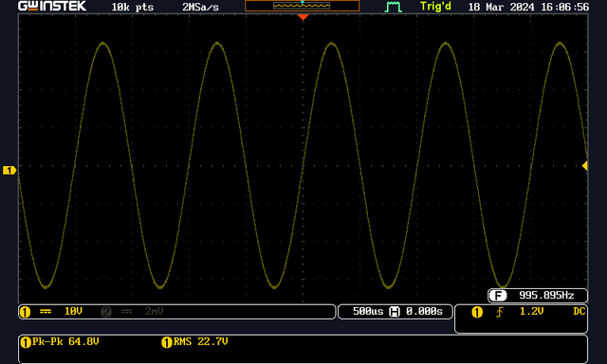Click the rising edge trigger slope icon

[x=500, y=312]
